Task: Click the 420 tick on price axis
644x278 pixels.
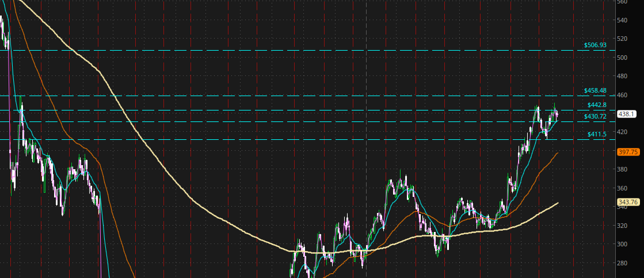Action: point(622,132)
